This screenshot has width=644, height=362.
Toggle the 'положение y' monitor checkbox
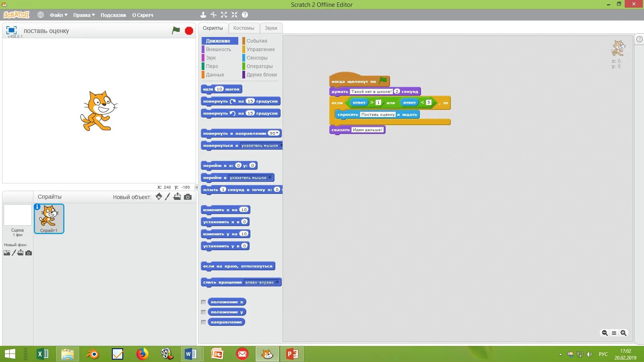(203, 312)
